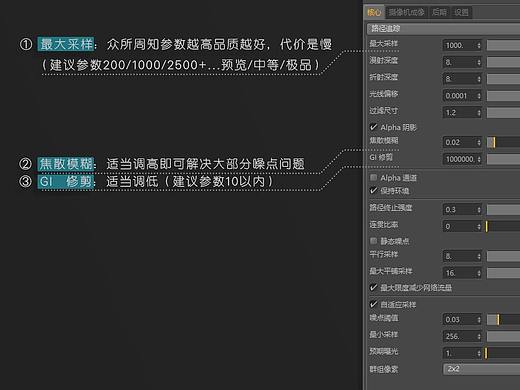Click the 平行采样 spinner arrows
520x390 pixels.
click(x=479, y=256)
